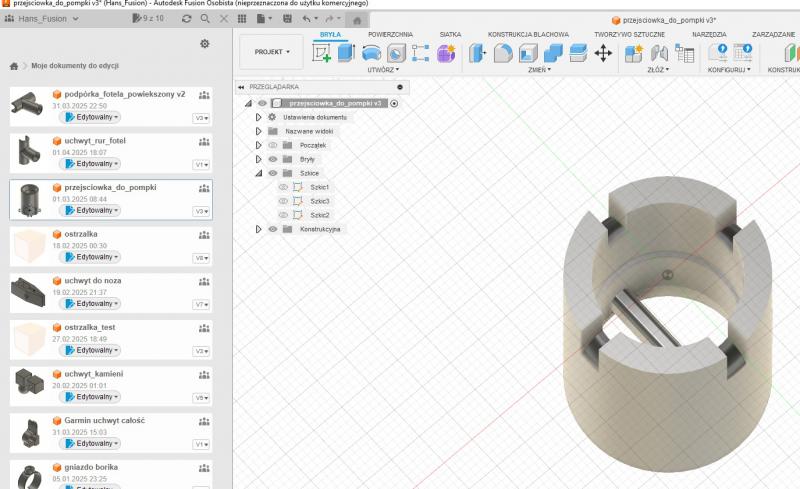Collapse the Szkice folder in browser

click(x=258, y=173)
